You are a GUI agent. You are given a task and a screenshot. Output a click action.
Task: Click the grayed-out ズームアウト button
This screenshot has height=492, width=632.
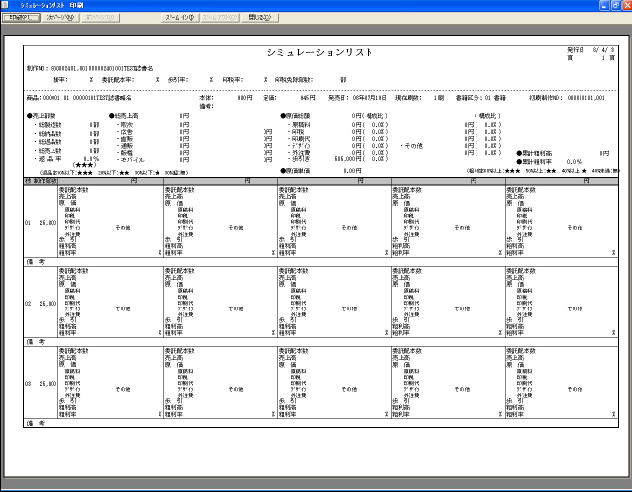click(x=220, y=18)
